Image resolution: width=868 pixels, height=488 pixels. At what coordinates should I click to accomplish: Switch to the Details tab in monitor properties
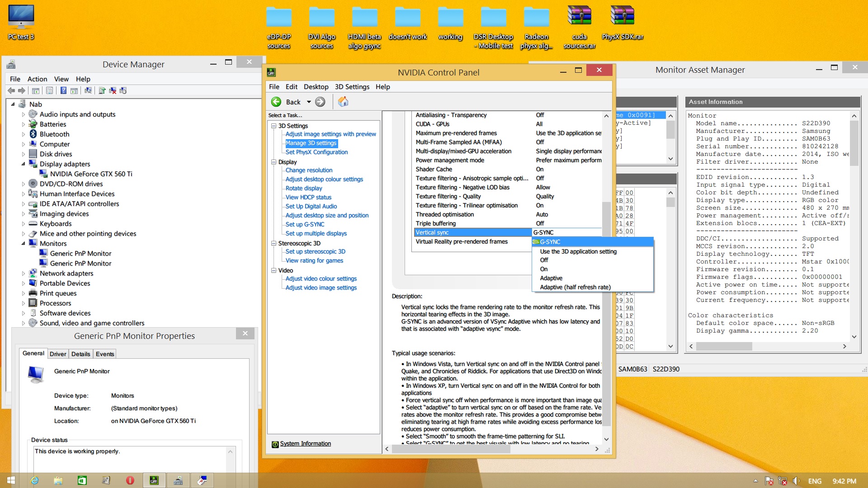[x=81, y=354]
